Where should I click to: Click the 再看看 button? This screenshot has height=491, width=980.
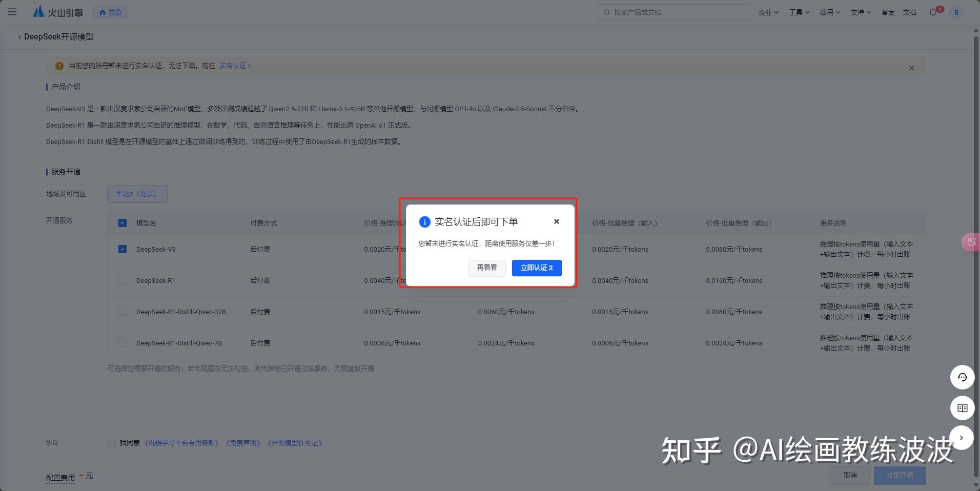click(487, 268)
